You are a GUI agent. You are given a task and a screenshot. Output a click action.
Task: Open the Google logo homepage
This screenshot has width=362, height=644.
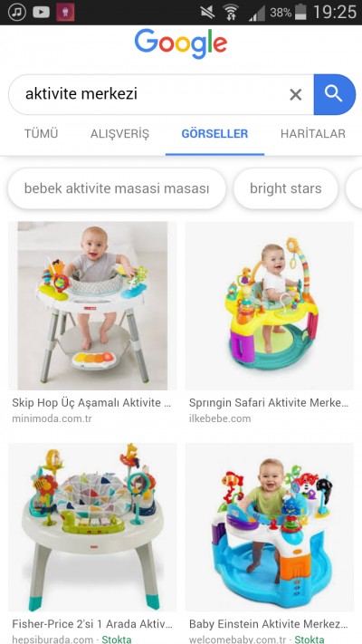click(x=181, y=43)
